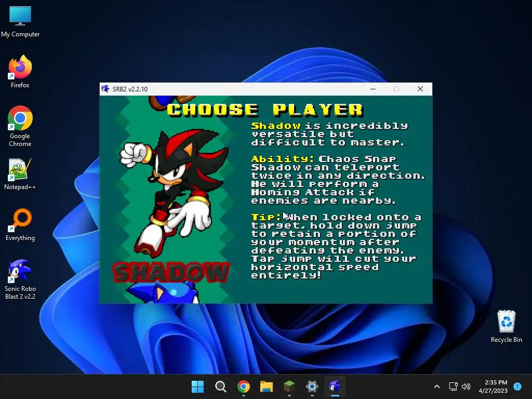The height and width of the screenshot is (399, 532).
Task: Select the Notepad++ desktop shortcut
Action: pyautogui.click(x=20, y=174)
